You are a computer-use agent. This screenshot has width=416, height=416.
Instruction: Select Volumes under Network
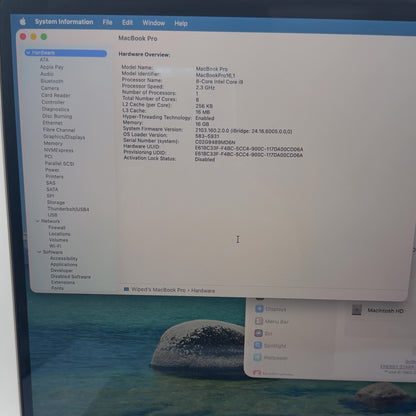coord(58,240)
